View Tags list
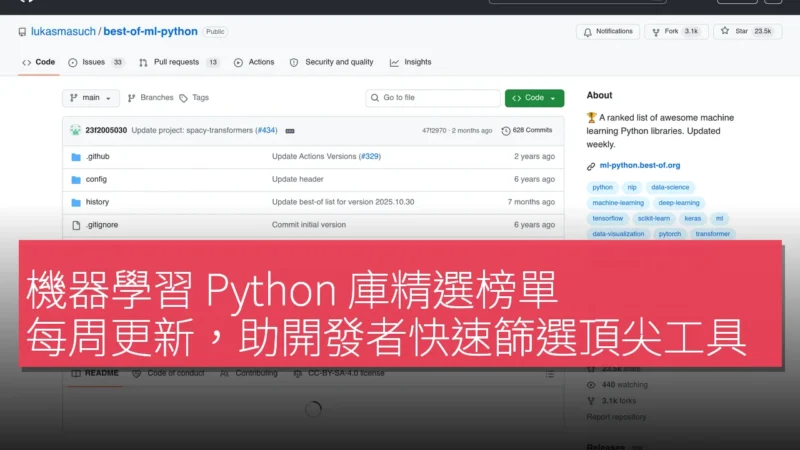800x450 pixels. [x=194, y=98]
